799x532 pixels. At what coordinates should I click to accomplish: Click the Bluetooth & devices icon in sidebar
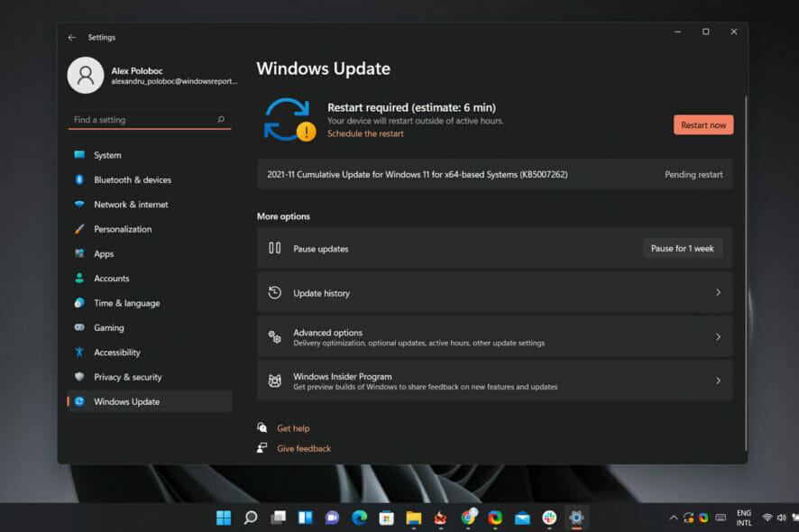[x=79, y=179]
